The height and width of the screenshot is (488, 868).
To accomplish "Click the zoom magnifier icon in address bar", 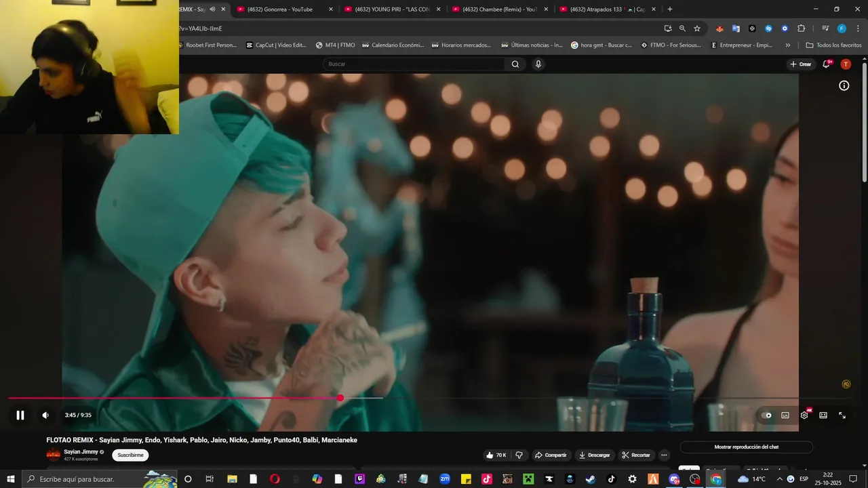I will point(682,28).
